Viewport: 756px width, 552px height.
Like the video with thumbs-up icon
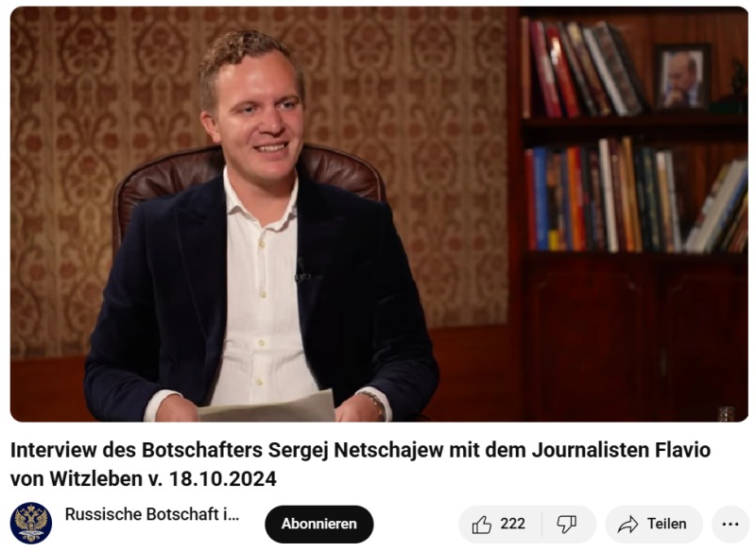481,524
